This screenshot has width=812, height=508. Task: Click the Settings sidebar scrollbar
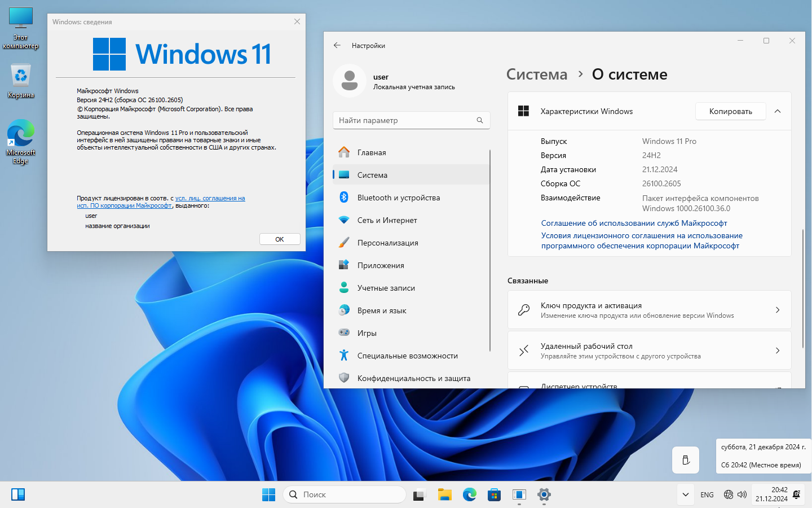(490, 251)
